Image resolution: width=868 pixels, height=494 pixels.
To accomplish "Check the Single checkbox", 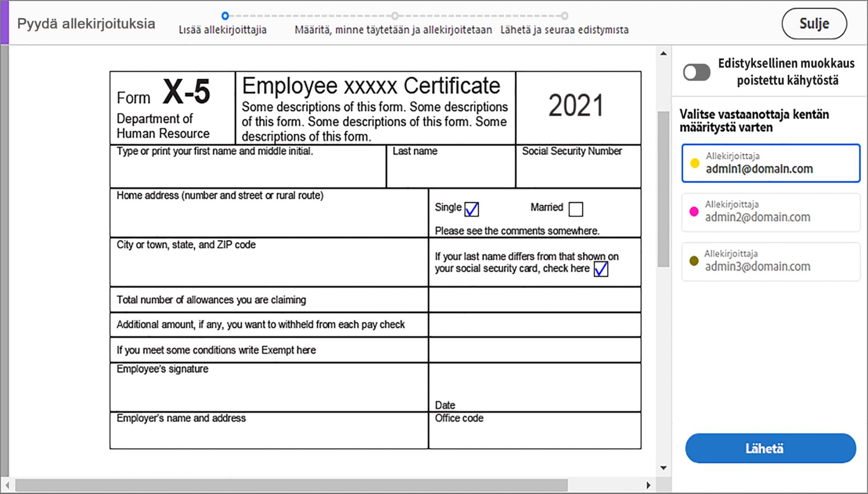I will [472, 209].
